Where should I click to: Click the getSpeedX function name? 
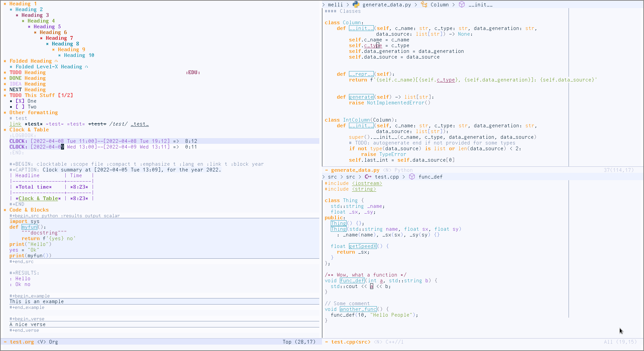362,246
